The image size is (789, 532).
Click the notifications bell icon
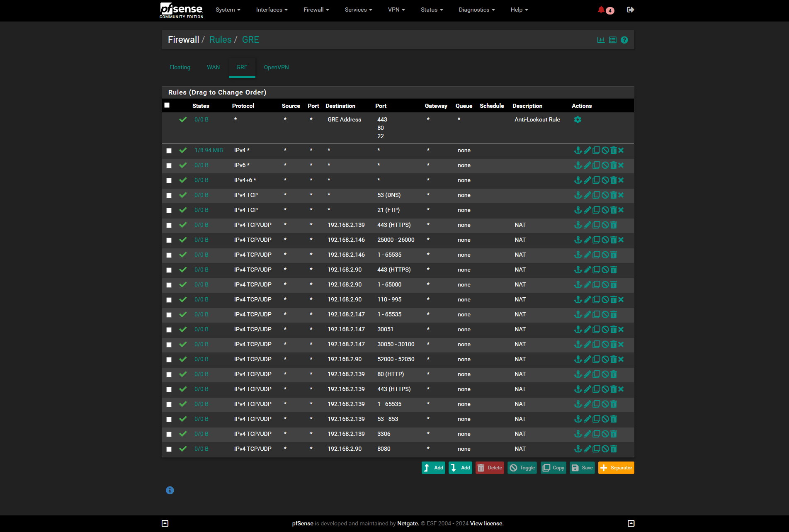(601, 10)
